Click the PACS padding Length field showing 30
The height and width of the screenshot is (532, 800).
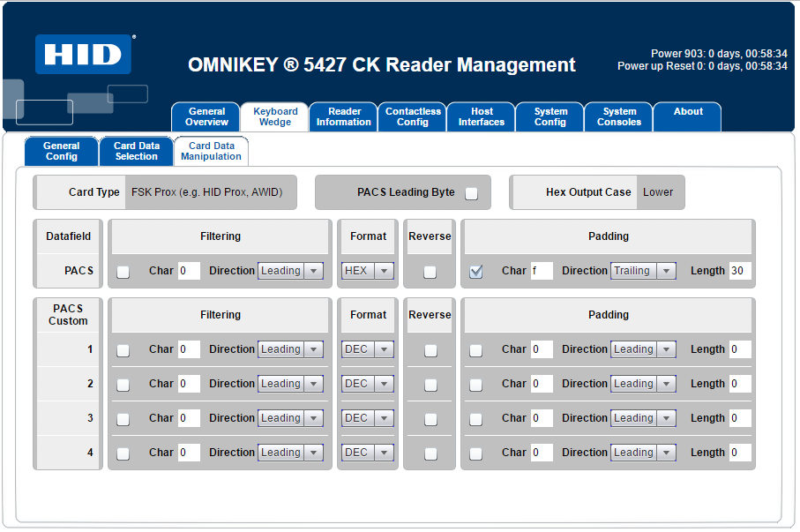coord(740,271)
